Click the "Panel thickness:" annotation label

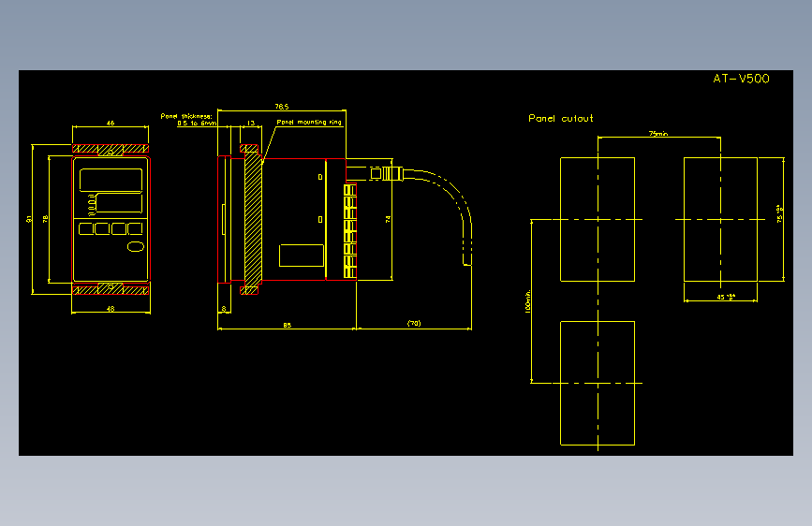click(186, 116)
